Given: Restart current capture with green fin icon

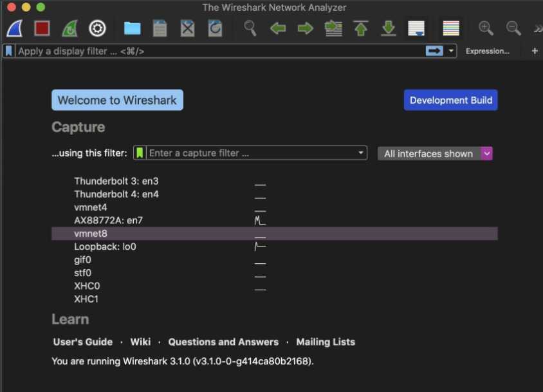Looking at the screenshot, I should [x=70, y=28].
